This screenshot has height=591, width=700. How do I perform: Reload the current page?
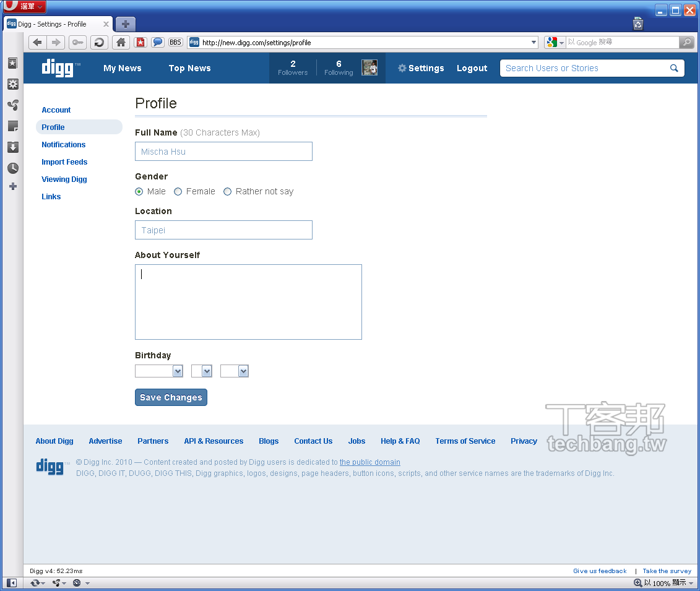[x=98, y=42]
